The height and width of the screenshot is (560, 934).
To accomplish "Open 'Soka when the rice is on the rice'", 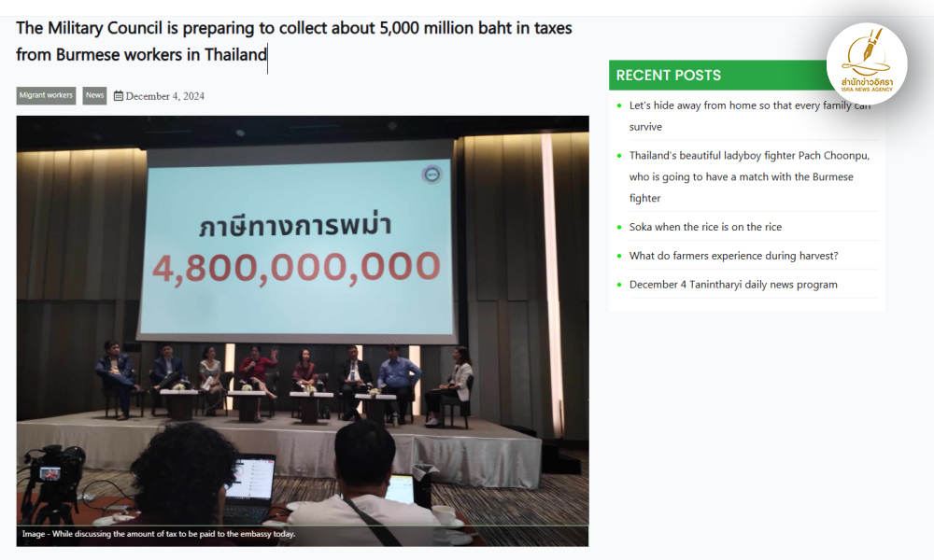I will coord(705,227).
